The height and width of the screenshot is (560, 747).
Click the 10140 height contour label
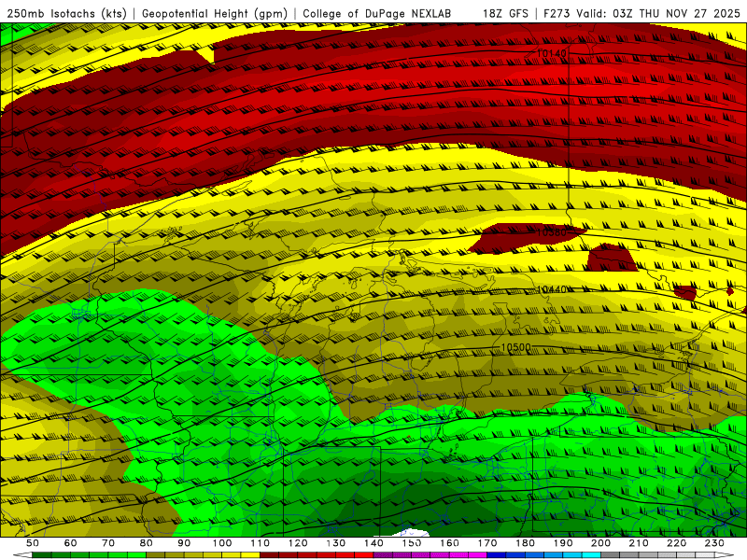pyautogui.click(x=552, y=53)
